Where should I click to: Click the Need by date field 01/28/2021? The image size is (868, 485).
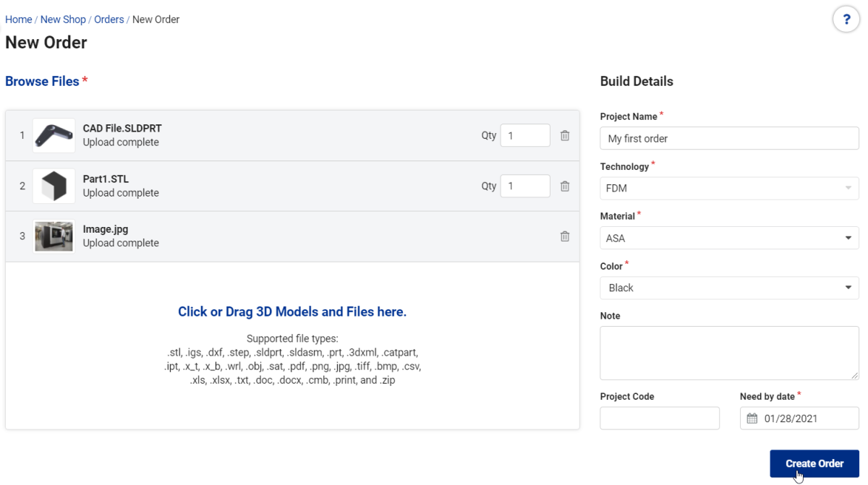point(799,419)
